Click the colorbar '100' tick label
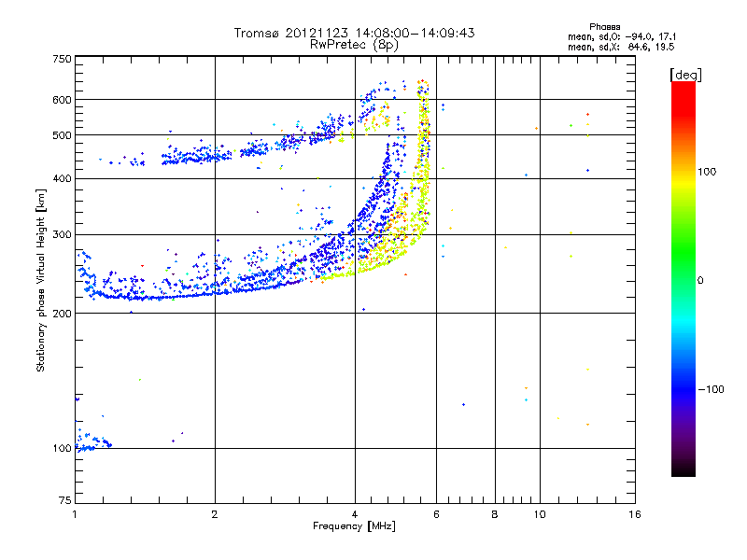Screen dimensions: 747x560 [x=707, y=172]
